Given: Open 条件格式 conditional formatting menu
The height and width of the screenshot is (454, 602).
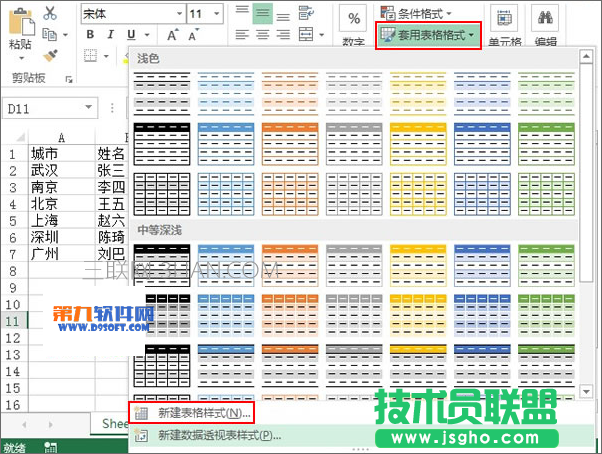Looking at the screenshot, I should tap(416, 13).
